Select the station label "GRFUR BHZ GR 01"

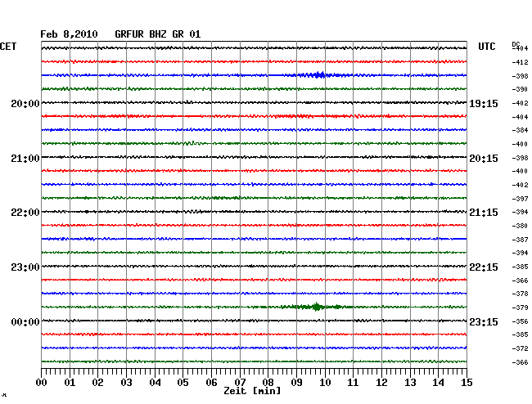[158, 34]
